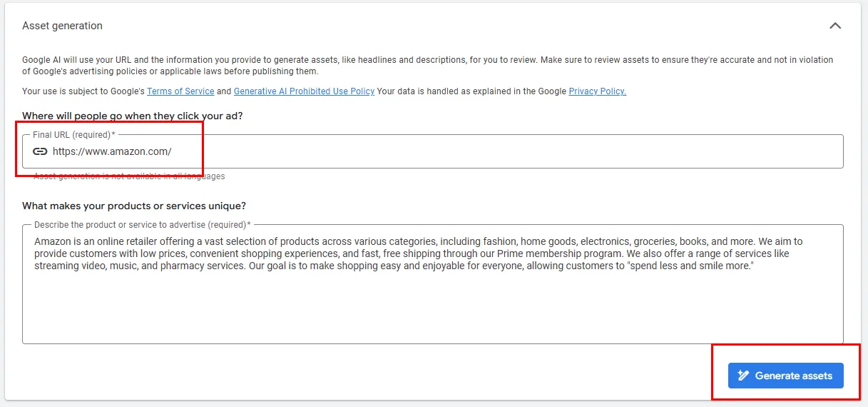Click the sparkle pen icon on Generate assets
The height and width of the screenshot is (407, 868).
pos(743,376)
